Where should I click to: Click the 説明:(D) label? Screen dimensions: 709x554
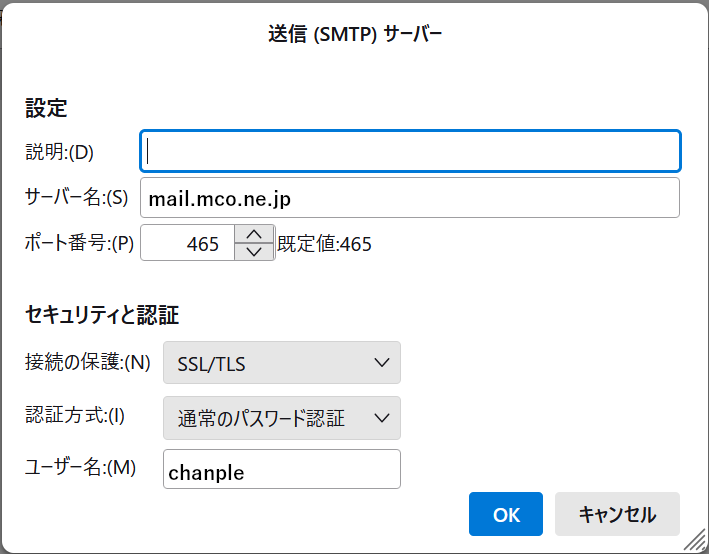pyautogui.click(x=59, y=152)
